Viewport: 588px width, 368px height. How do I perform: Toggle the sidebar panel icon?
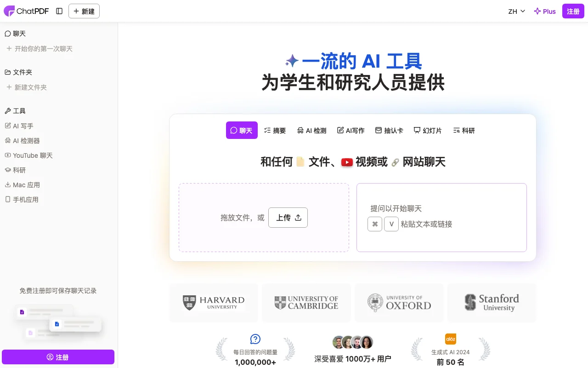59,11
